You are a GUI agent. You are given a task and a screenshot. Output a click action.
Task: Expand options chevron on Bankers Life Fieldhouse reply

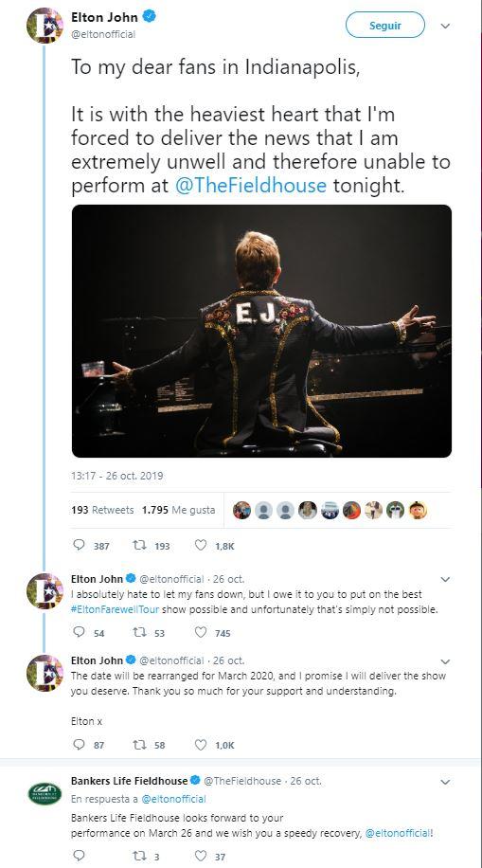click(x=445, y=782)
